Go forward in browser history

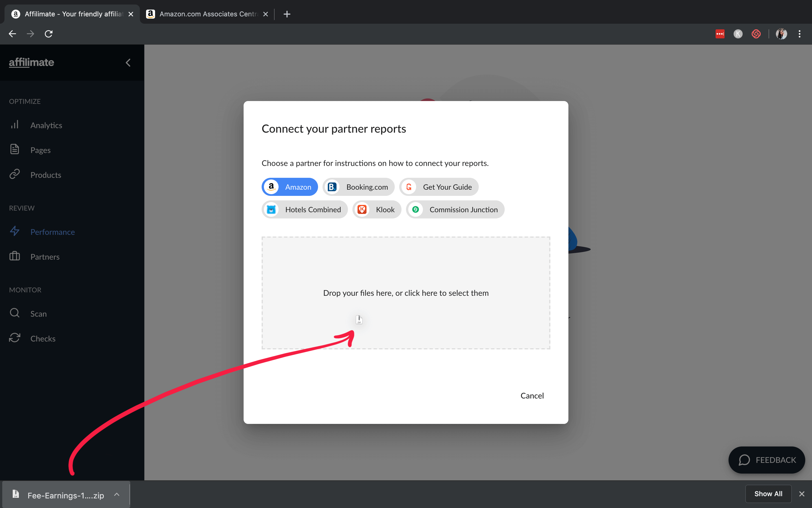pyautogui.click(x=30, y=34)
